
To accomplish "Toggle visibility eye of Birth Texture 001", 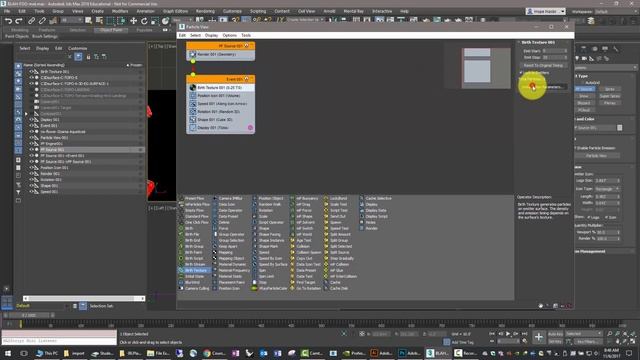I will (x=31, y=71).
